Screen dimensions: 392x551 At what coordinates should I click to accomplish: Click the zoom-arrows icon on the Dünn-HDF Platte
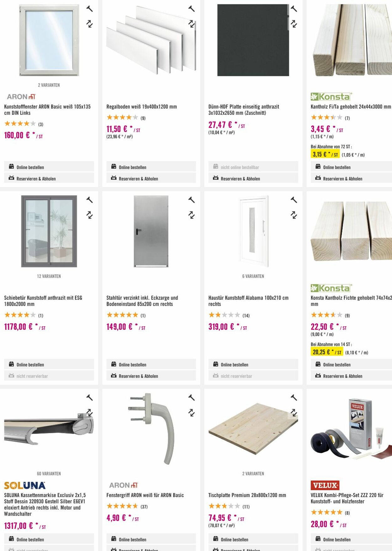tap(294, 23)
